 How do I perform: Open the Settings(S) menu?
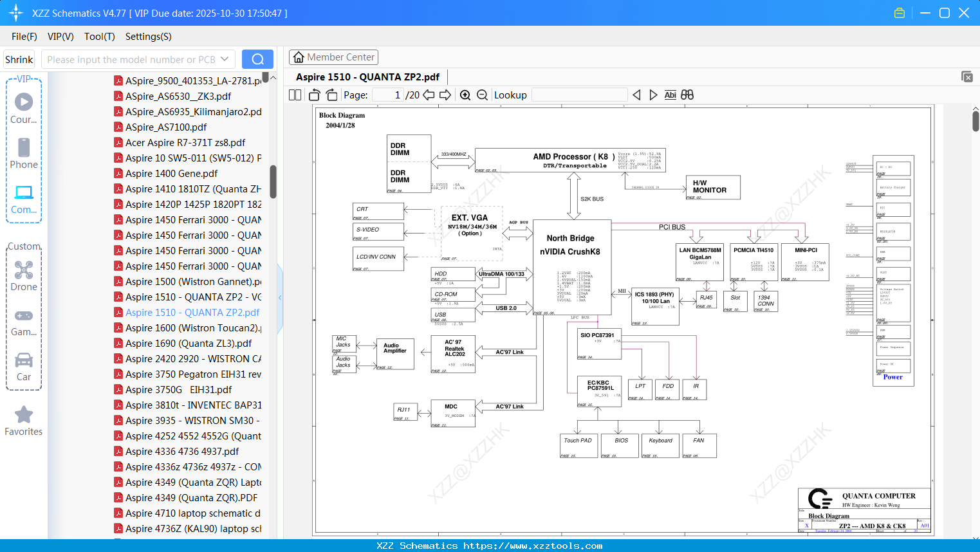(x=149, y=37)
